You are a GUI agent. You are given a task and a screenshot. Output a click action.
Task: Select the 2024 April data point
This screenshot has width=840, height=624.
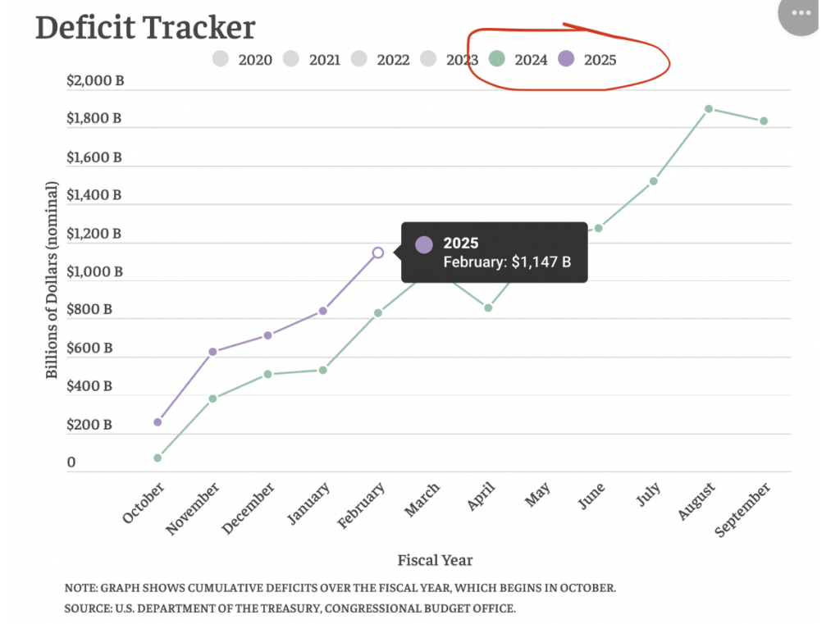pyautogui.click(x=488, y=307)
